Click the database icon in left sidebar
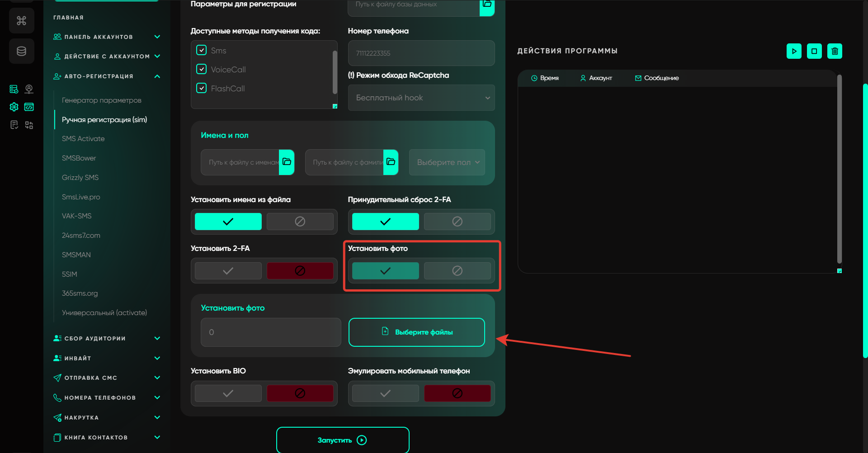Viewport: 868px width, 453px height. click(21, 51)
